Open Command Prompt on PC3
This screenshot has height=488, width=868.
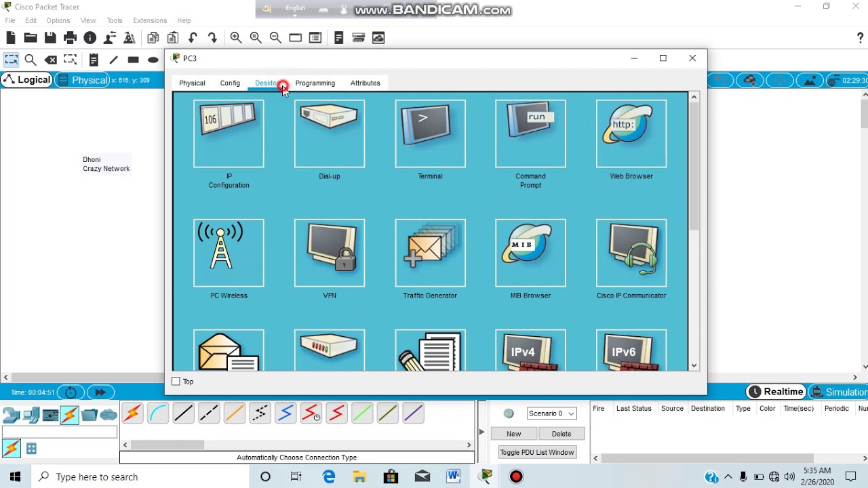click(530, 134)
